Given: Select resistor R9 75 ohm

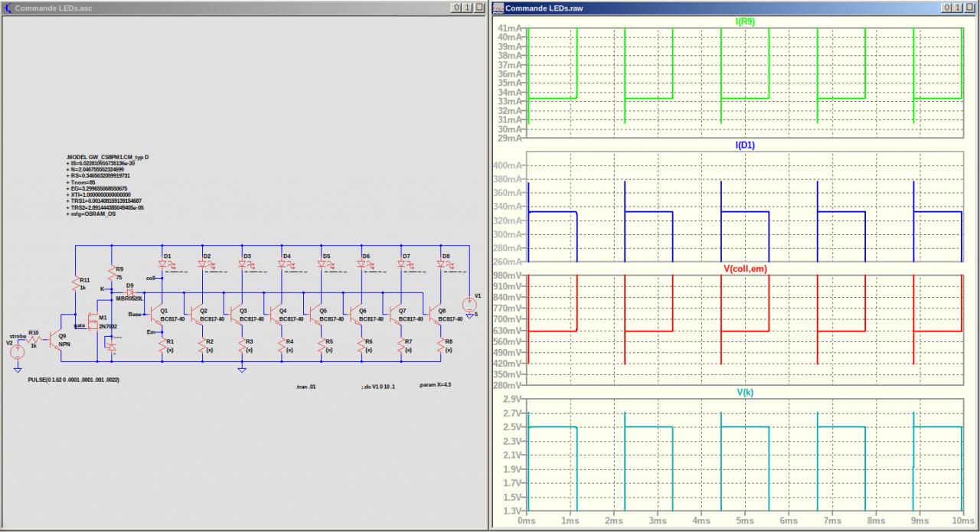Looking at the screenshot, I should pyautogui.click(x=113, y=273).
